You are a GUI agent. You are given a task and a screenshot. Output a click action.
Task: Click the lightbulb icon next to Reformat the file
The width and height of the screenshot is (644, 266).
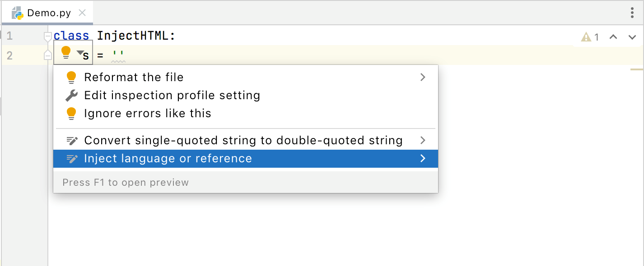pos(71,77)
